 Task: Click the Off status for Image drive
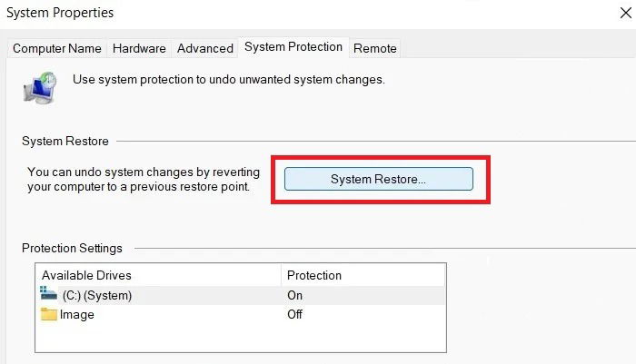tap(295, 315)
